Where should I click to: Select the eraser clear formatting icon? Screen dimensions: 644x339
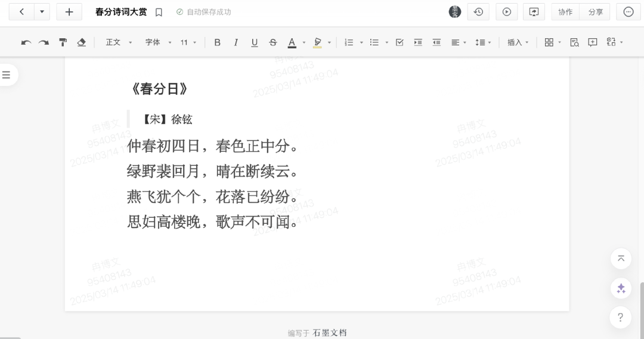pyautogui.click(x=82, y=42)
